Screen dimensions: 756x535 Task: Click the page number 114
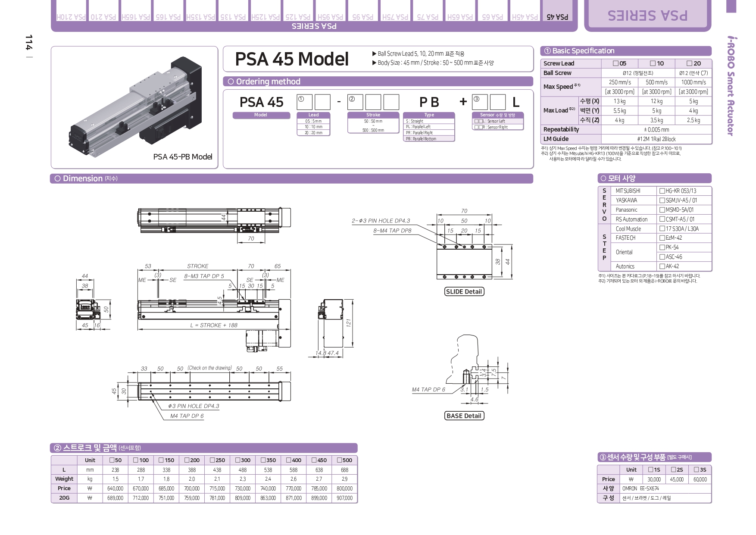[28, 43]
